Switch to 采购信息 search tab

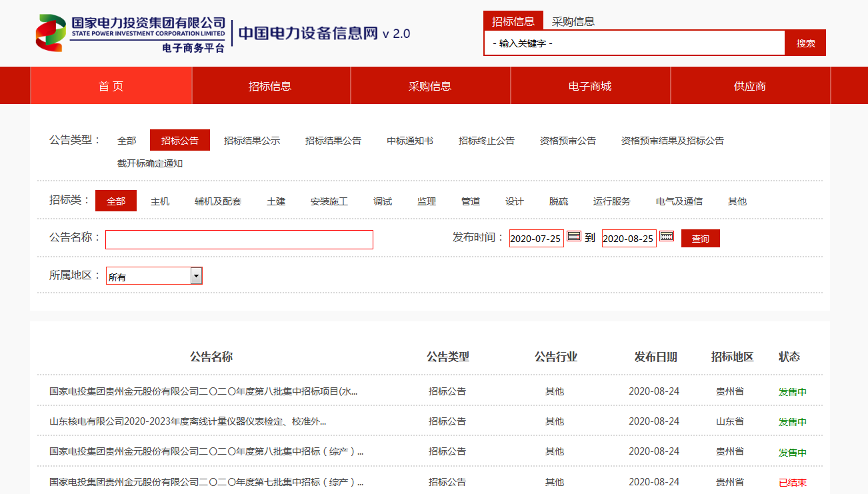573,21
